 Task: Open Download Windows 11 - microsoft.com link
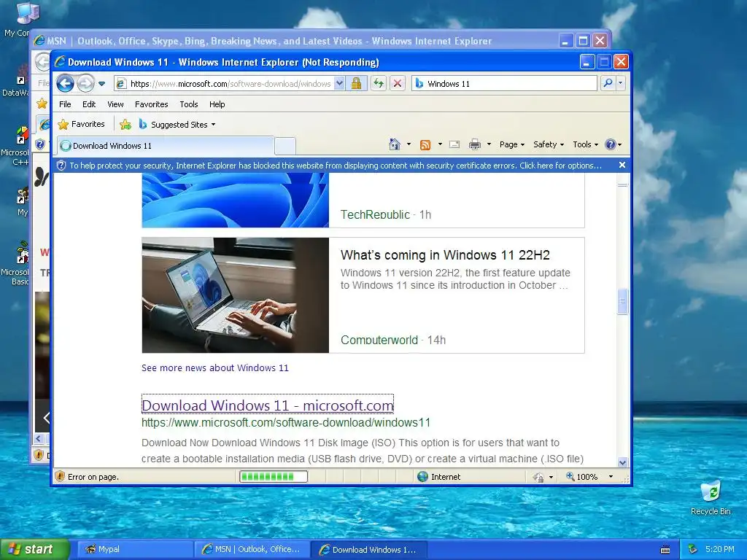(267, 405)
